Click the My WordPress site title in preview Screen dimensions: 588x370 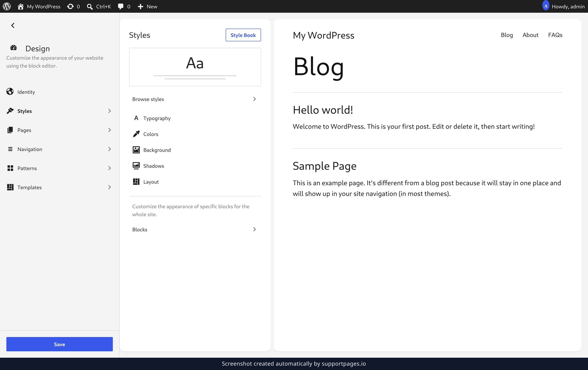[324, 35]
